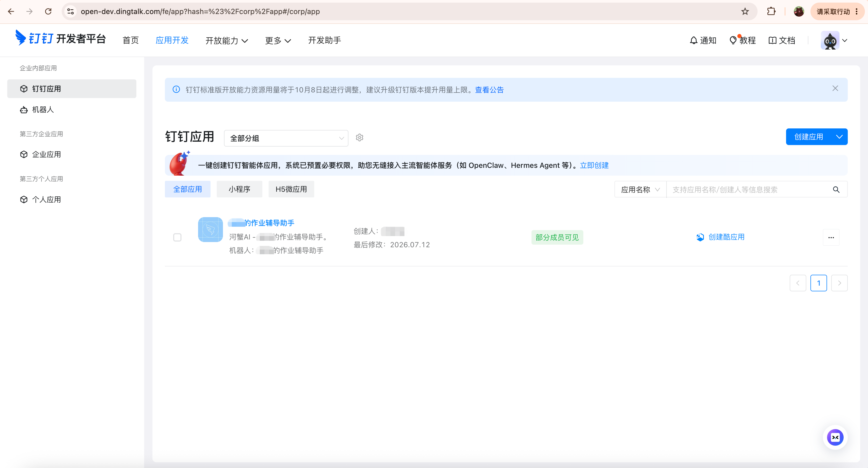Bookmark this page with the star icon
The width and height of the screenshot is (868, 468).
click(x=745, y=11)
